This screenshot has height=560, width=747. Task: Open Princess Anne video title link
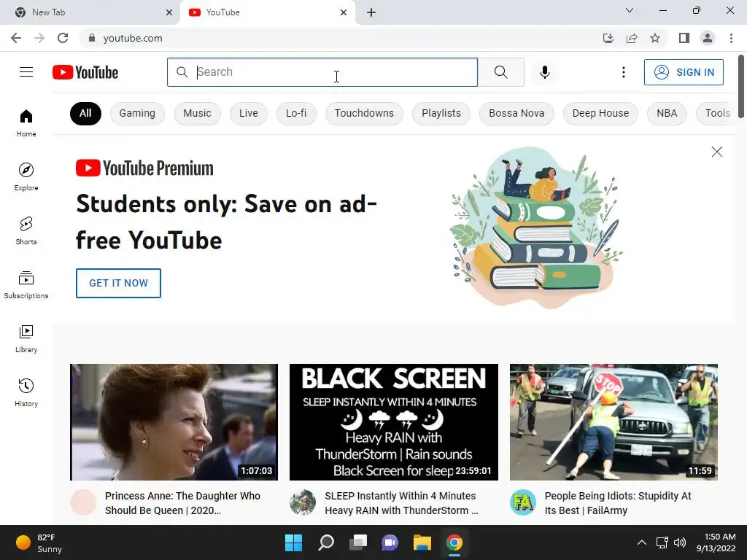[182, 503]
